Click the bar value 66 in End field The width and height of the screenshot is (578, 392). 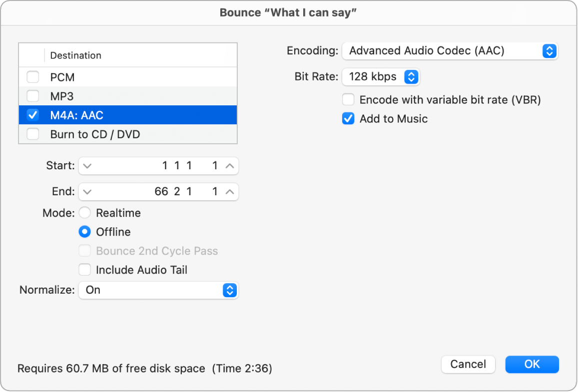(x=161, y=192)
